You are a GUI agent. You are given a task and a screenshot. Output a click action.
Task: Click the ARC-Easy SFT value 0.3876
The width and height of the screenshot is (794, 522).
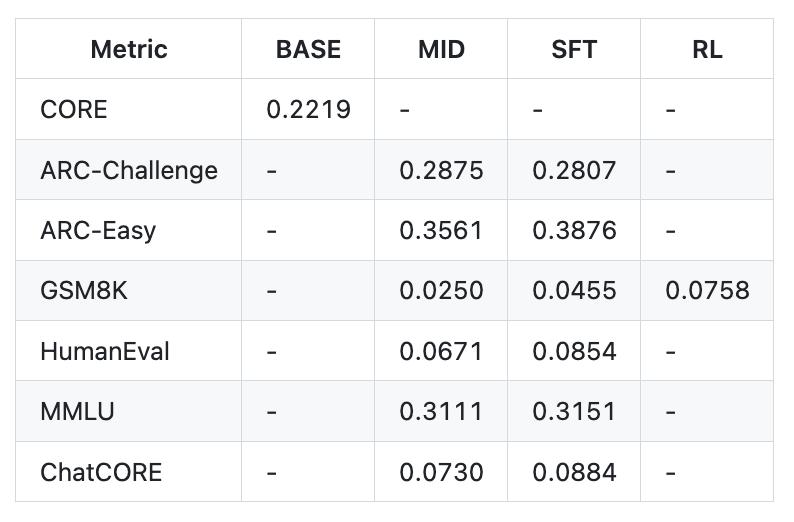click(574, 231)
